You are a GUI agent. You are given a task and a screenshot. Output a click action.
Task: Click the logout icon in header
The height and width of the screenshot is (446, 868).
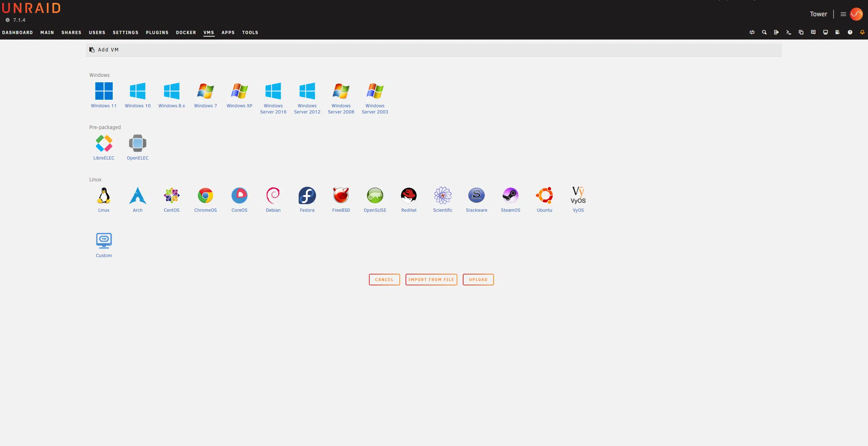776,32
